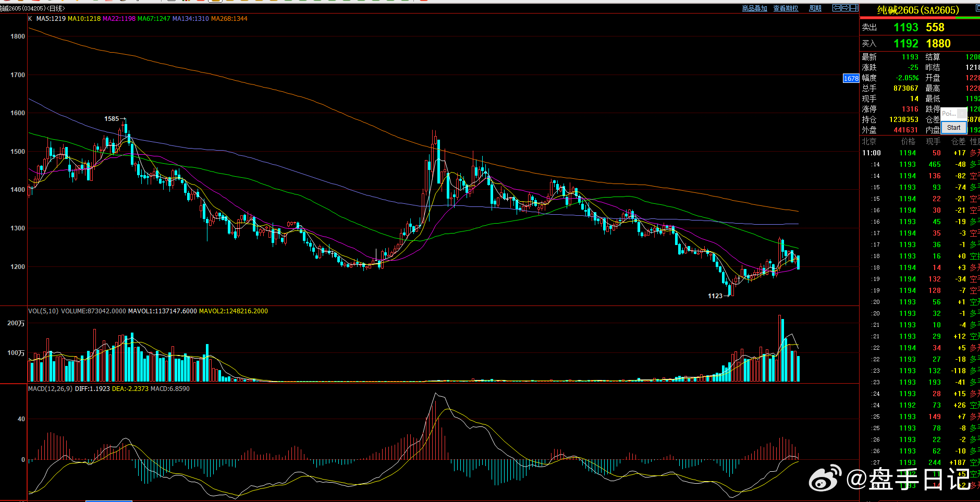This screenshot has height=502, width=980.
Task: Click the MACD(12,26,9) indicator name
Action: (51, 389)
